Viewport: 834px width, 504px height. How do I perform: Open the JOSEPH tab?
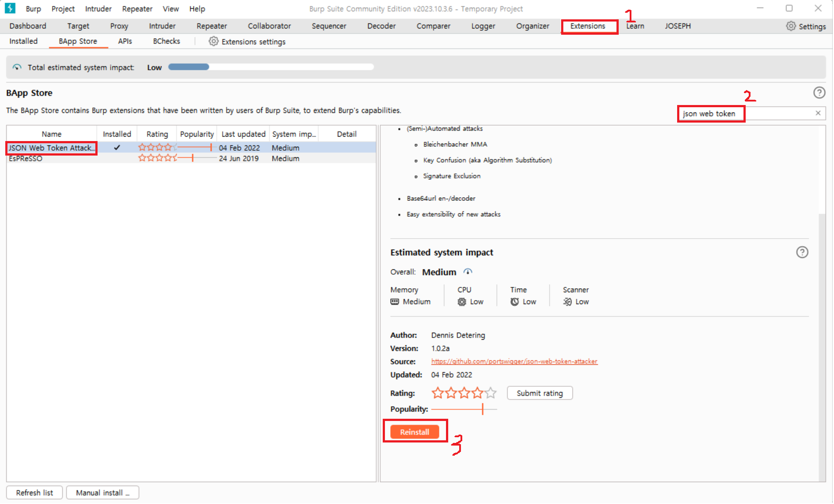[678, 26]
